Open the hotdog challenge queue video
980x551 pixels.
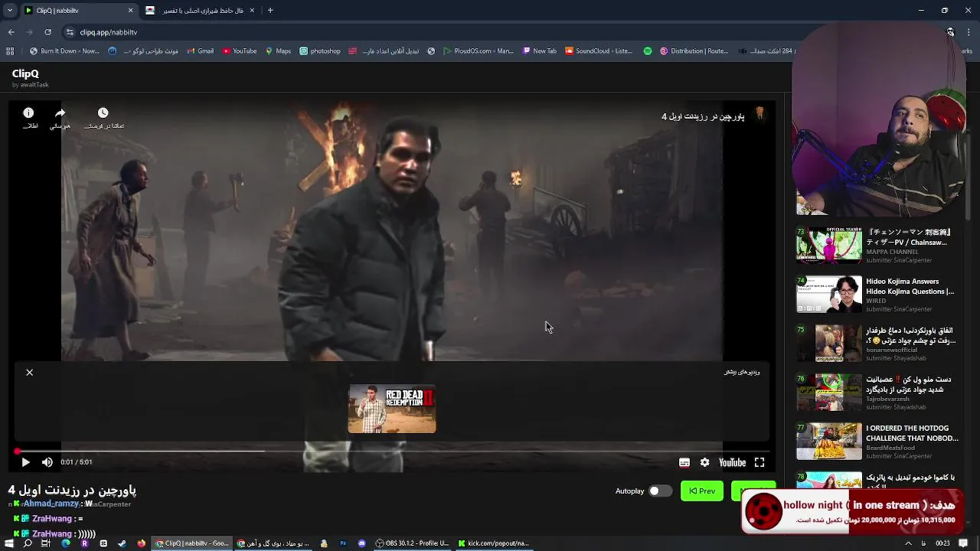pos(876,441)
